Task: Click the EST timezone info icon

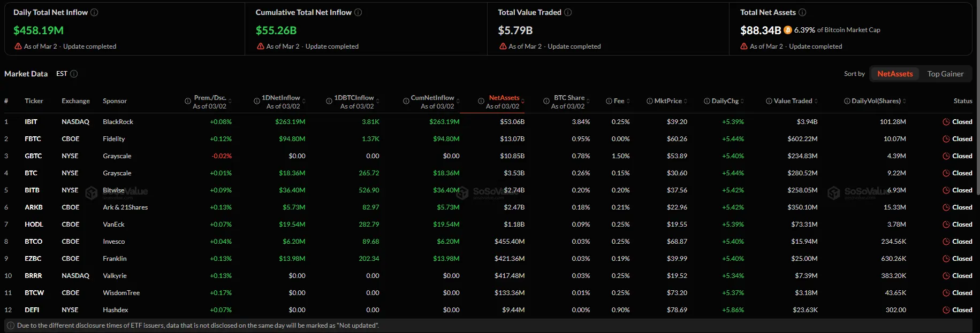Action: [x=74, y=74]
